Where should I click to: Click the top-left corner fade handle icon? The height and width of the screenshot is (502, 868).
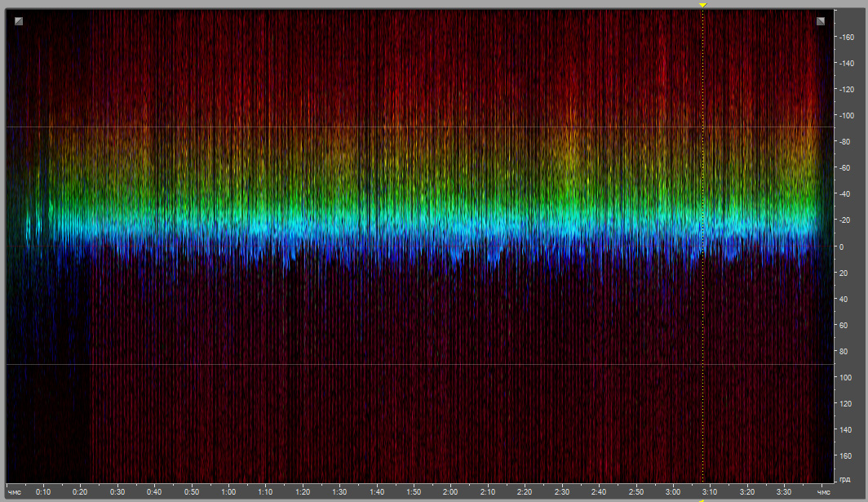(x=19, y=21)
